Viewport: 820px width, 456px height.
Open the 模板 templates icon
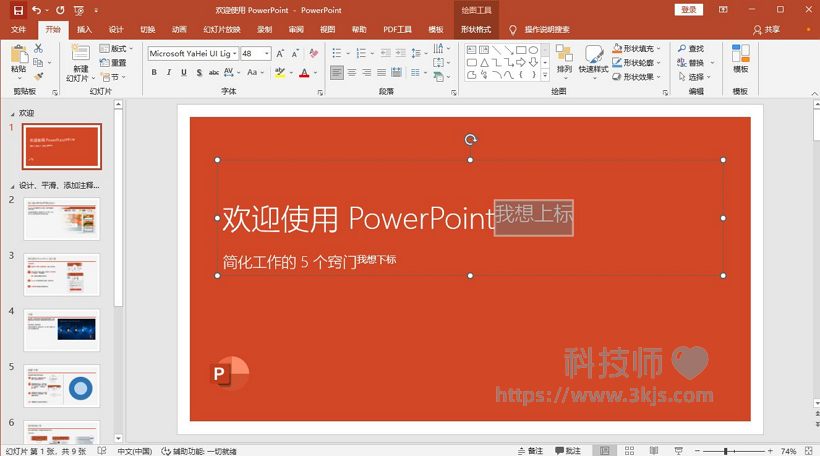pos(741,59)
